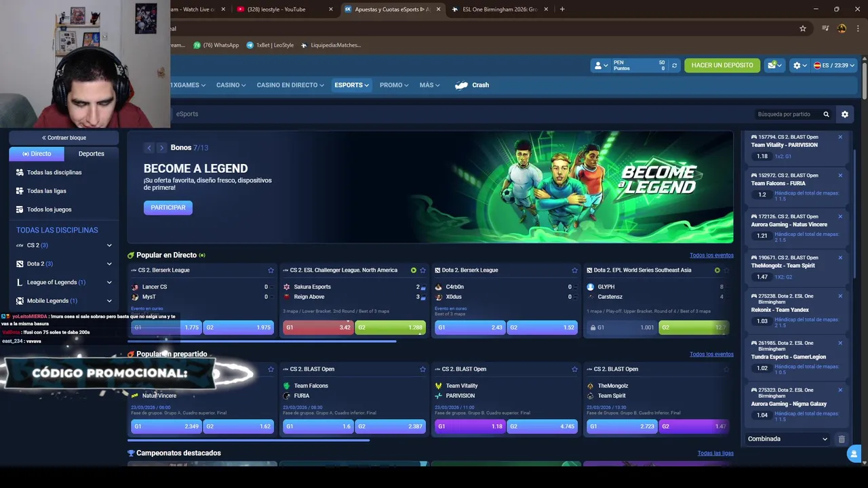Show previous bonus banner arrow
Image resolution: width=868 pixels, height=488 pixels.
point(149,148)
